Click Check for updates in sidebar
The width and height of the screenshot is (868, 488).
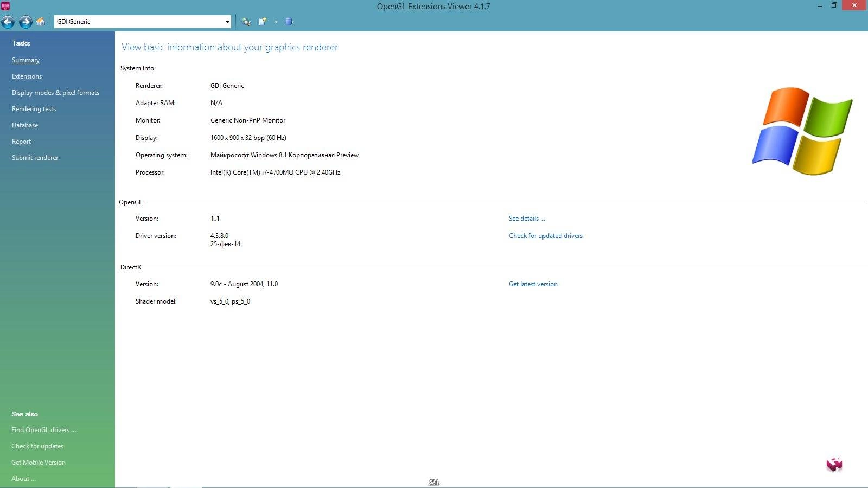coord(37,446)
